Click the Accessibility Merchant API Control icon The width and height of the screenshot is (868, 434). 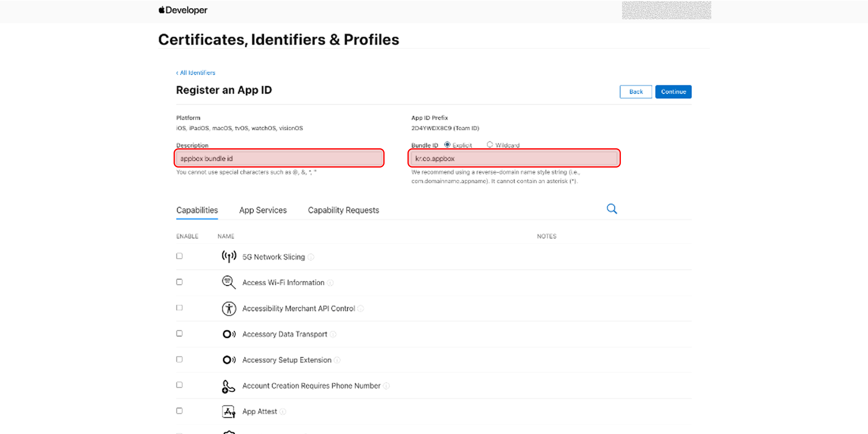point(229,308)
